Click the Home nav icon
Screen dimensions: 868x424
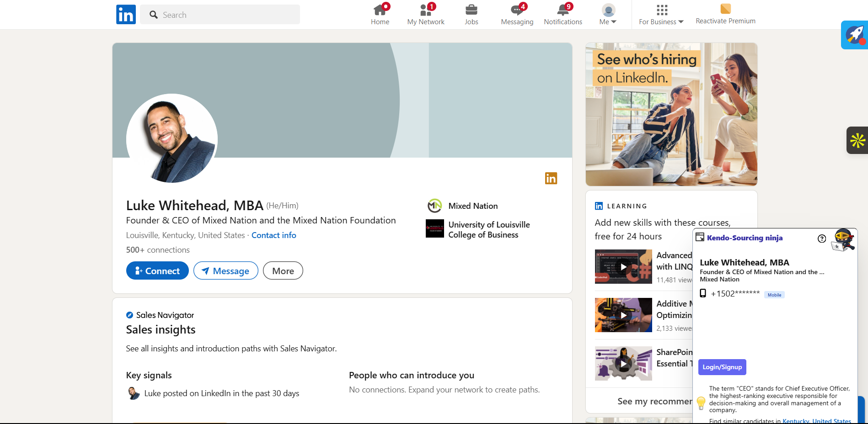pos(380,10)
